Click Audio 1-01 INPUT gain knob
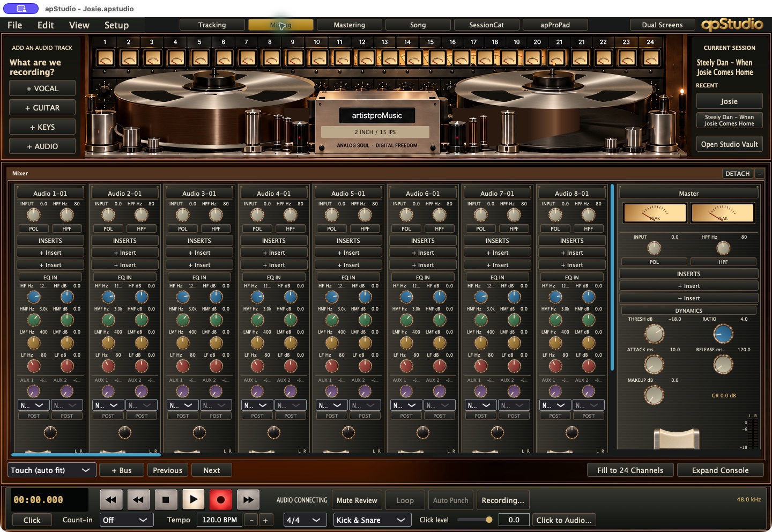The image size is (772, 532). click(x=33, y=215)
